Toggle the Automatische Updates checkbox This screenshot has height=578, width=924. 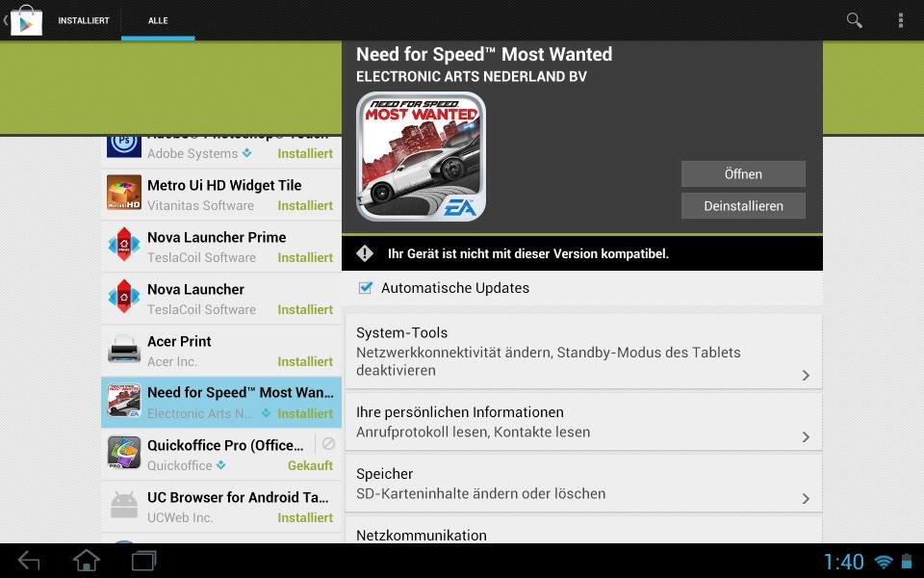(366, 288)
